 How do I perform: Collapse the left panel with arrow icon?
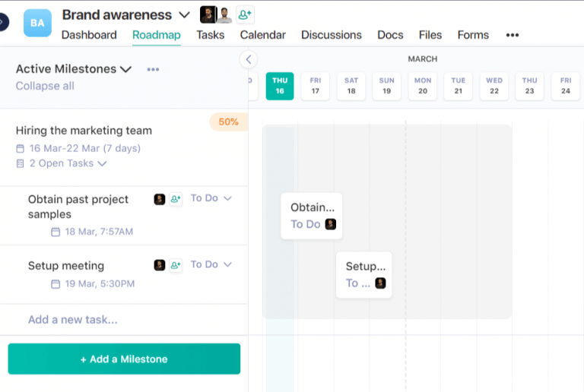(x=248, y=59)
